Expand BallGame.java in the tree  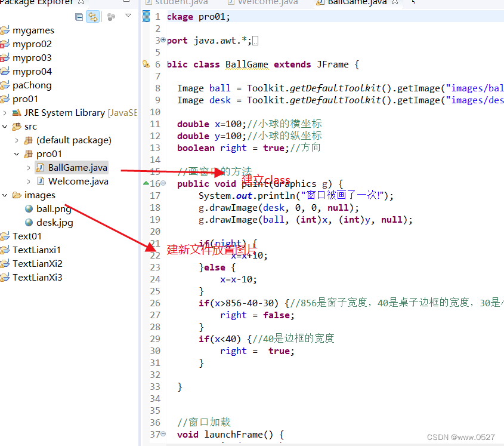[x=29, y=168]
